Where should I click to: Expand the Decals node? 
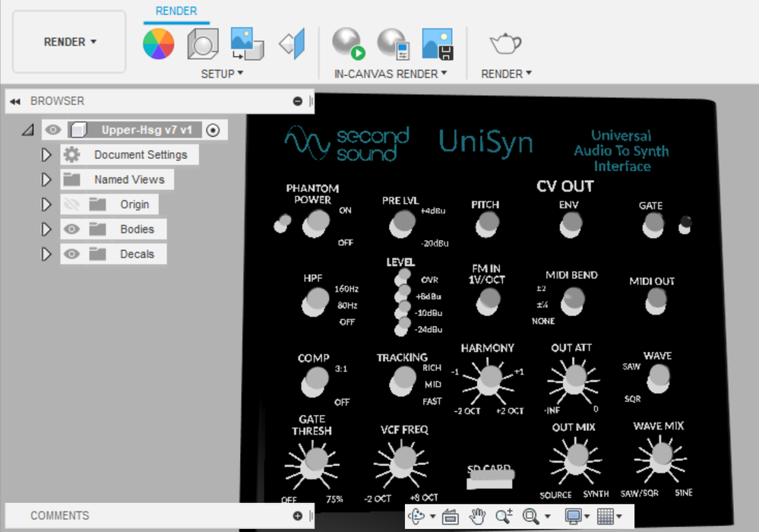[x=46, y=254]
